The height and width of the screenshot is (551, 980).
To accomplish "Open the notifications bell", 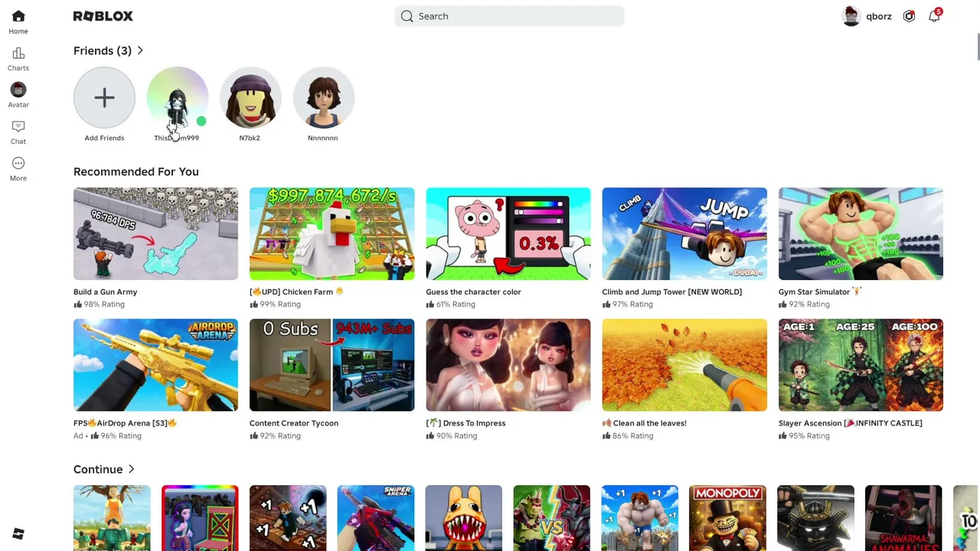I will 934,16.
